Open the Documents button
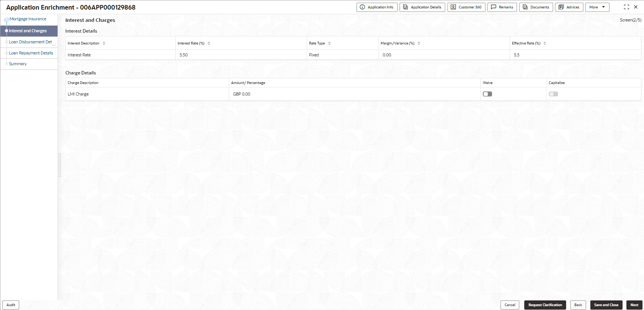This screenshot has height=310, width=644. tap(536, 7)
